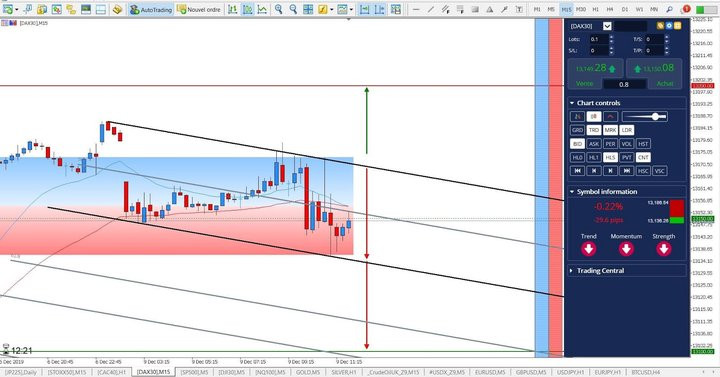Draw a horizontal line tool
The image size is (720, 377).
pos(416,9)
